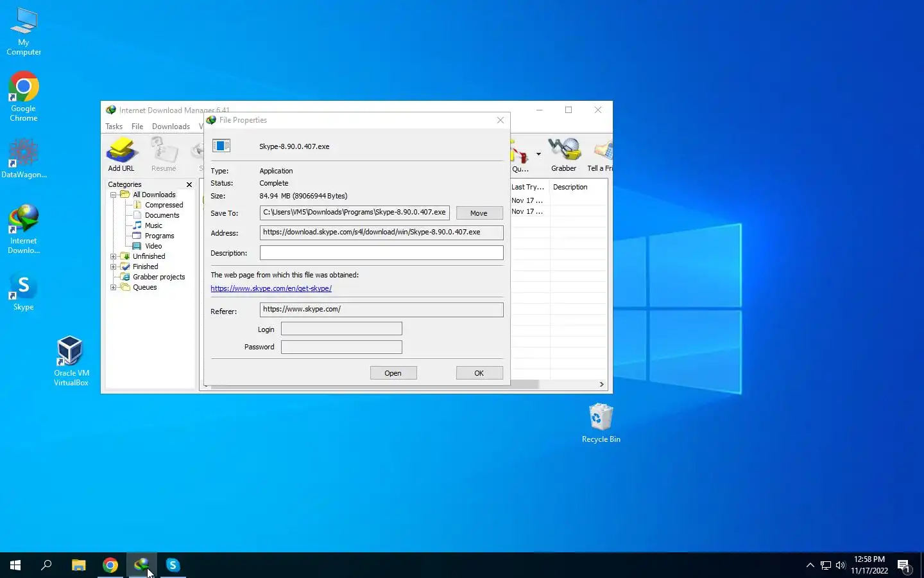
Task: Click the Skype exe file type icon
Action: 221,146
